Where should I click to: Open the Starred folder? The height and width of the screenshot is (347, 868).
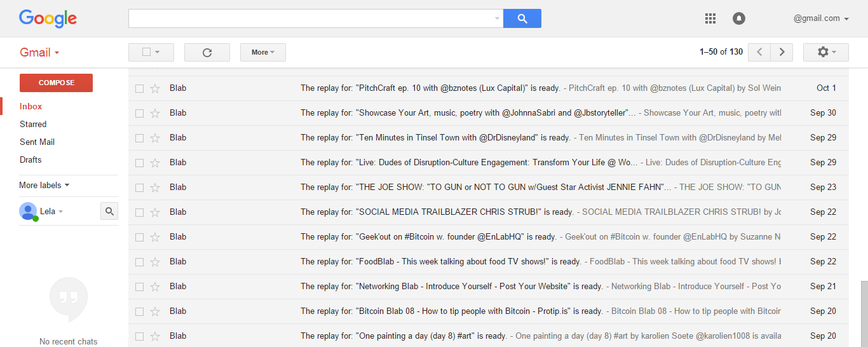(x=33, y=124)
